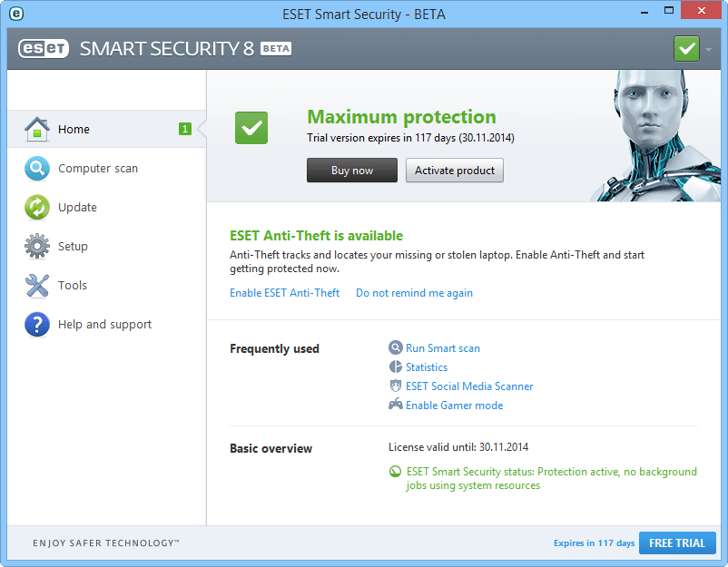Click the green Update arrows icon
Screen dimensions: 728x567
[36, 207]
